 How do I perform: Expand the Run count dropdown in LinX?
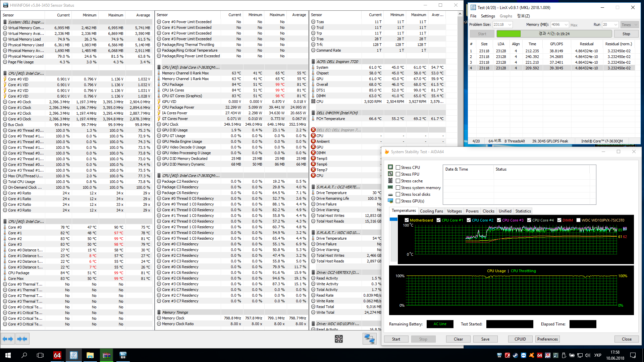point(615,25)
